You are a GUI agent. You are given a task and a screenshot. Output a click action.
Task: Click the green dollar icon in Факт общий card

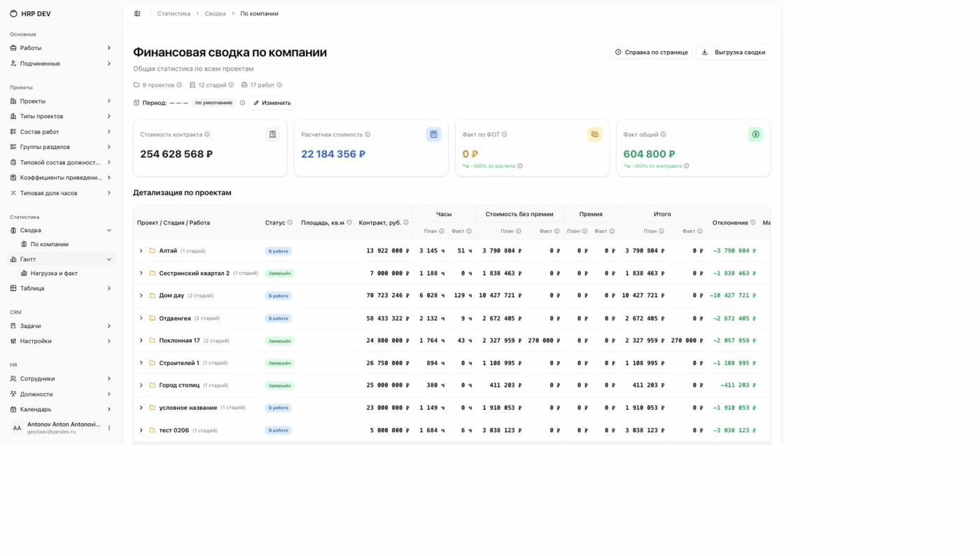tap(755, 134)
